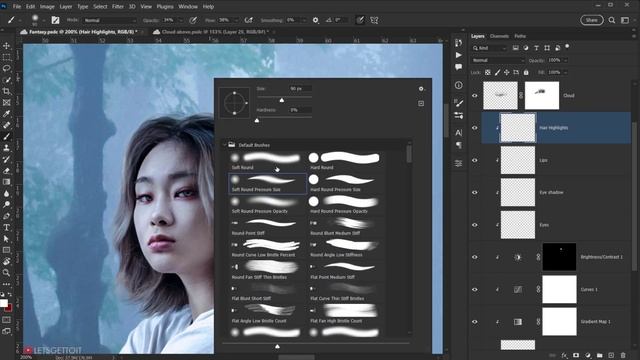The height and width of the screenshot is (360, 640).
Task: Delete layer trash icon
Action: (x=623, y=356)
